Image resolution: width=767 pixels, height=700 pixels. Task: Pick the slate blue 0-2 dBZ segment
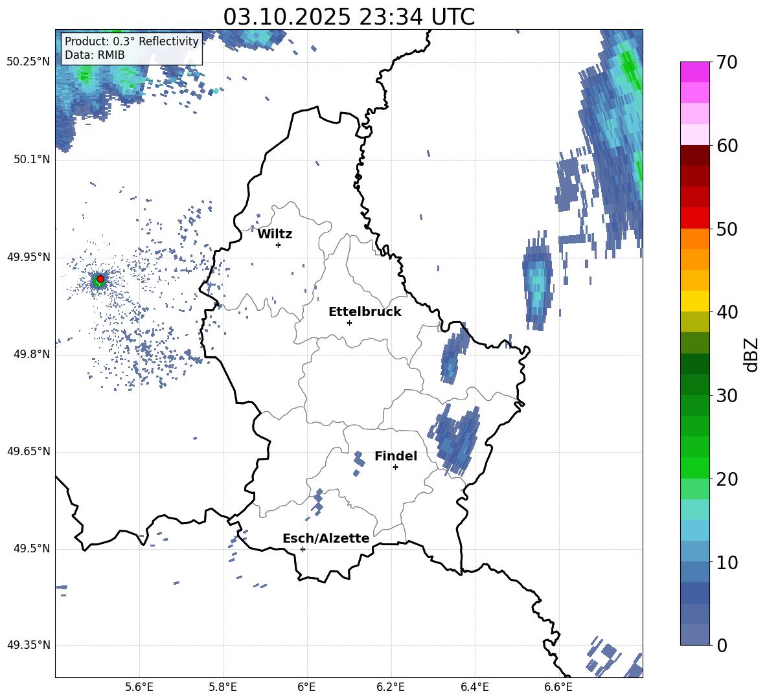[694, 635]
